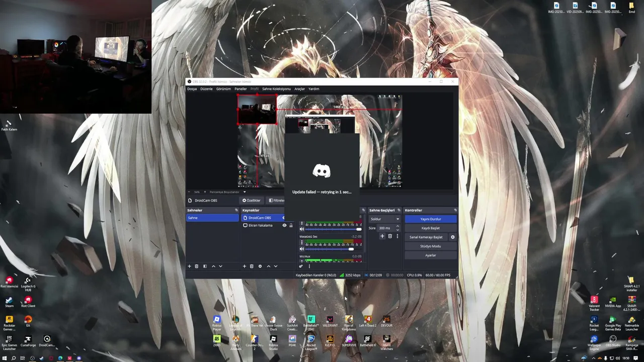The width and height of the screenshot is (644, 362).
Task: Open advanced audio properties gear icon
Action: pos(301,266)
